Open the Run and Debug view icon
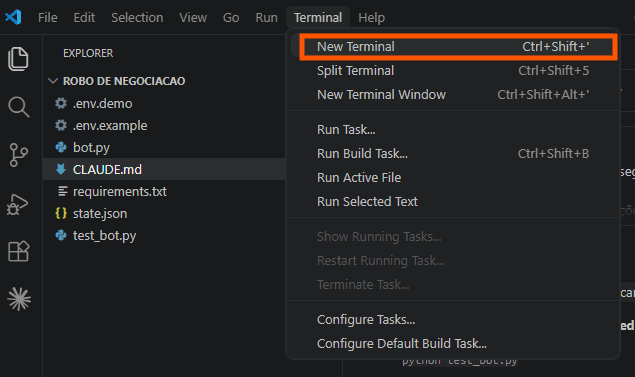The width and height of the screenshot is (635, 377). (17, 204)
